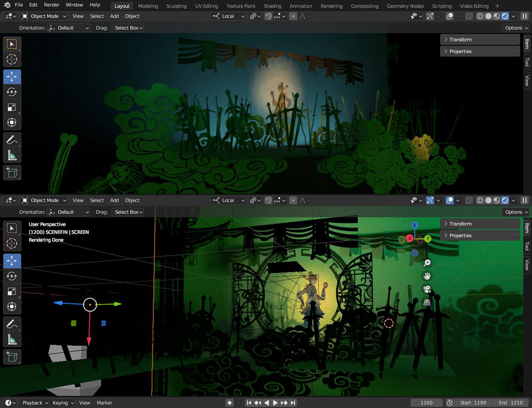
Task: Toggle snapping magnet in upper viewport header
Action: [x=268, y=16]
